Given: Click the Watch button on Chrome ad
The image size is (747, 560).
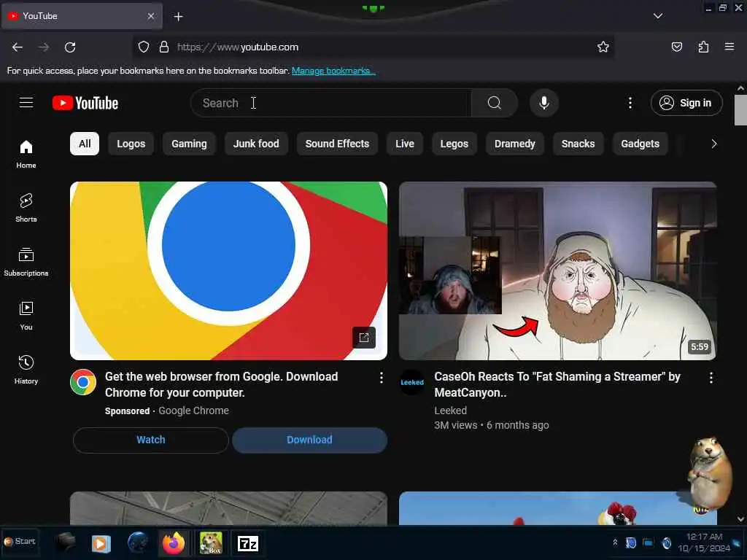Looking at the screenshot, I should tap(151, 440).
